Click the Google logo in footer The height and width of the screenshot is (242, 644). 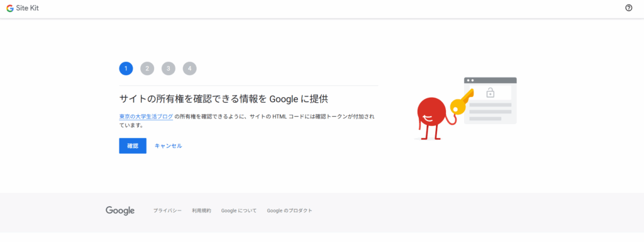tap(120, 210)
